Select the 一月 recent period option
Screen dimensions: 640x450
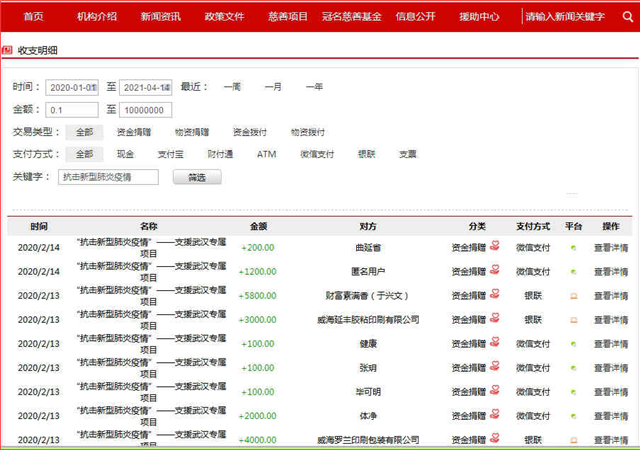(x=273, y=87)
